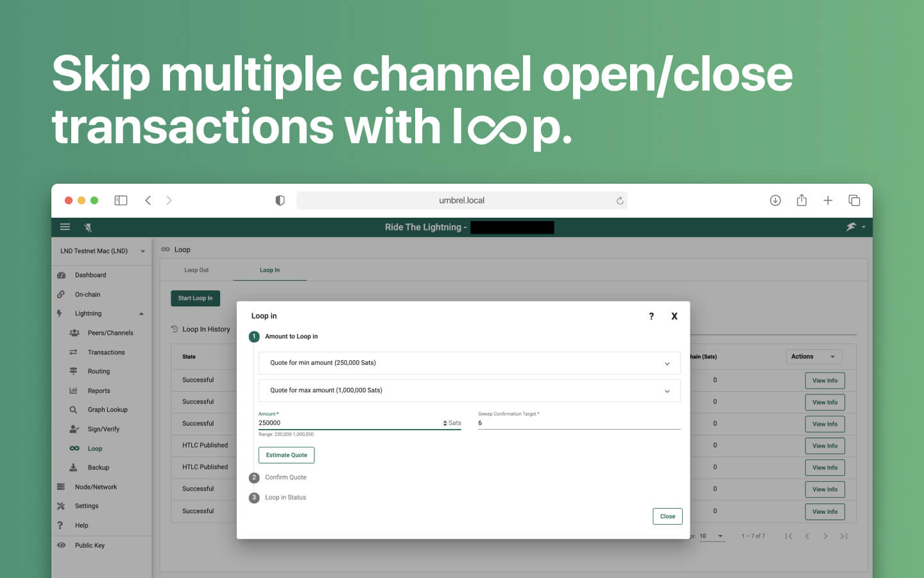
Task: Toggle the Safari sidebar icon
Action: tap(121, 200)
